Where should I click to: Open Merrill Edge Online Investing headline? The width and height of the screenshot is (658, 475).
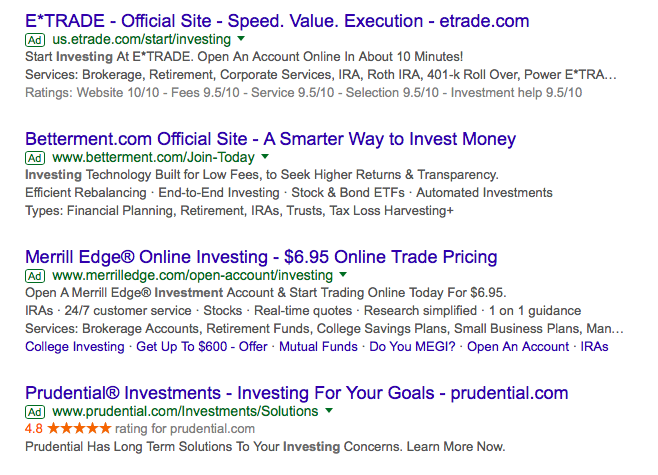(x=261, y=257)
